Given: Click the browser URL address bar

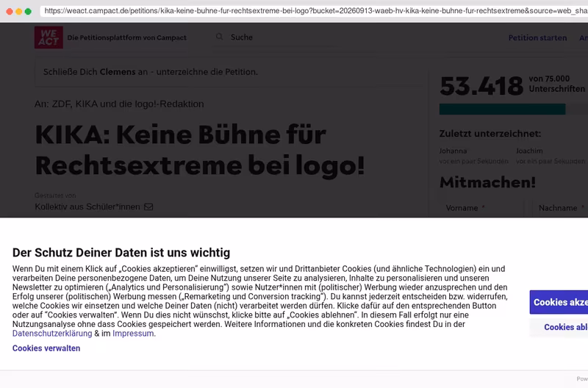Looking at the screenshot, I should pos(315,11).
